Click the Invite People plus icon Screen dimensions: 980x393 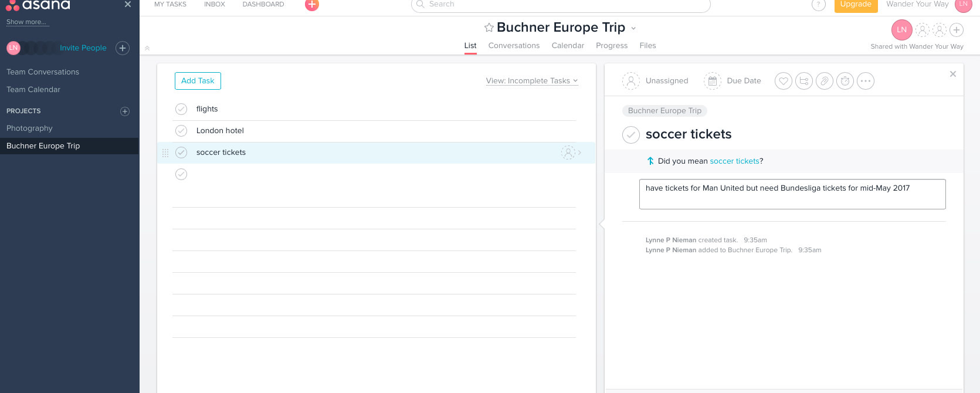pos(123,48)
